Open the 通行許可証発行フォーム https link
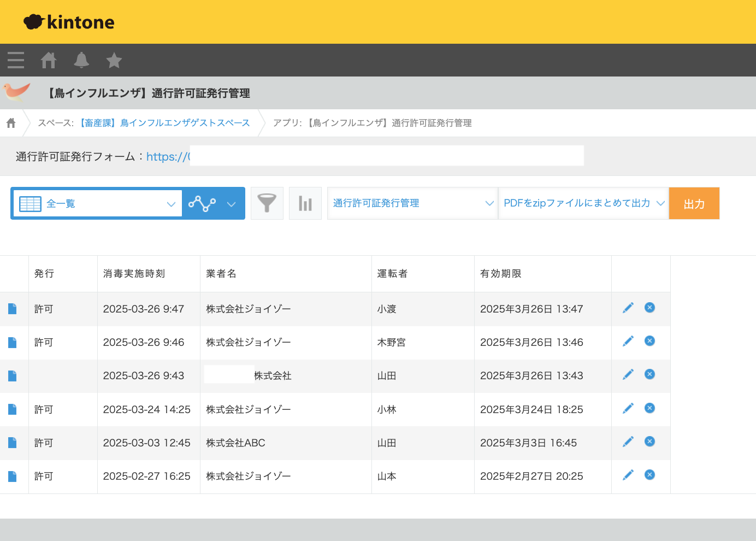Viewport: 756px width, 541px height. pos(168,157)
